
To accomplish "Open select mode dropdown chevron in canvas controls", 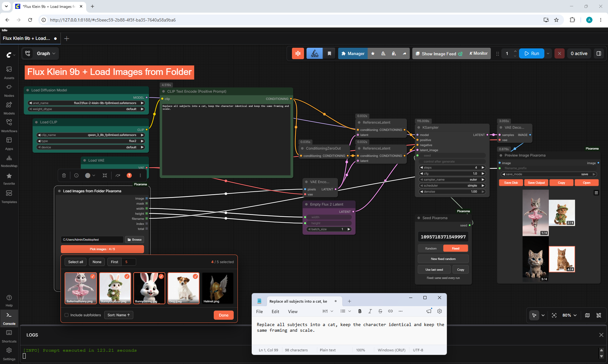I will pyautogui.click(x=543, y=315).
